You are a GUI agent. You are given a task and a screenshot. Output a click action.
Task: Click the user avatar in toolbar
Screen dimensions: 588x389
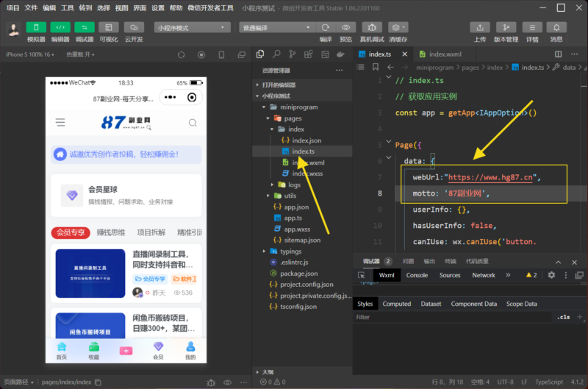(x=14, y=29)
